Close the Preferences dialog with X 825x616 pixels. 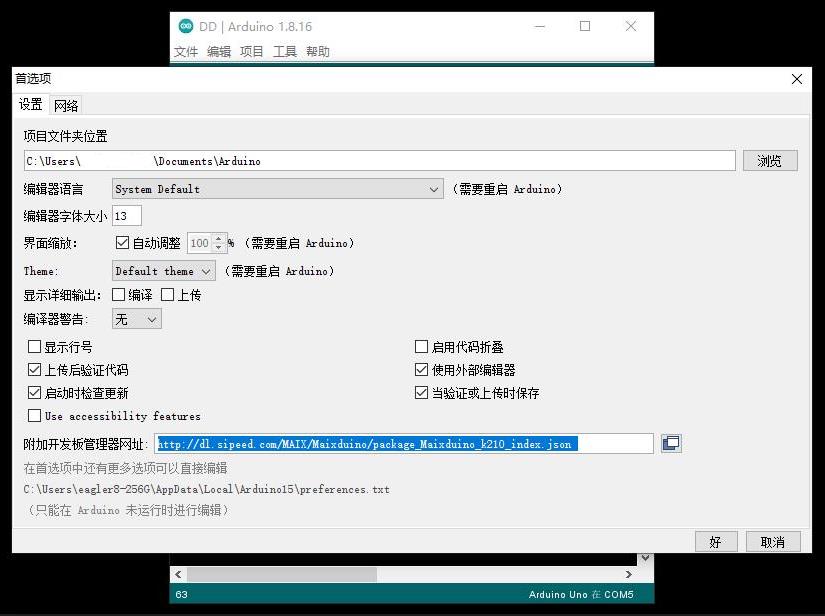click(797, 79)
